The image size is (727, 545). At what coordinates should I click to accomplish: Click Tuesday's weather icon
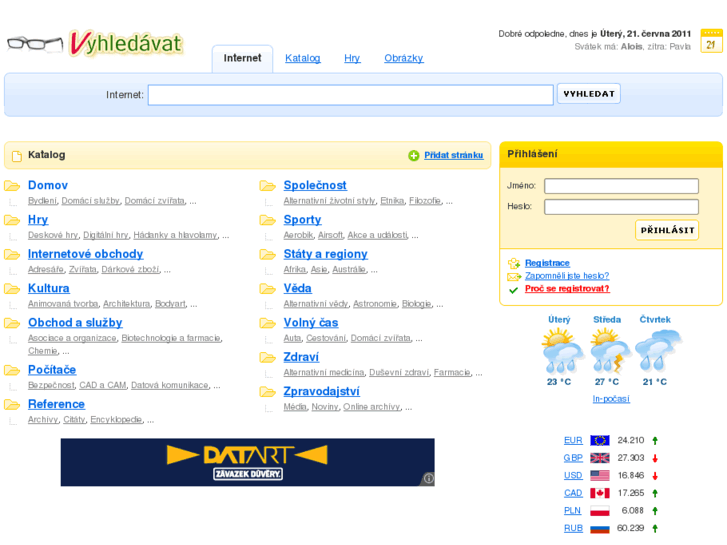pos(561,351)
